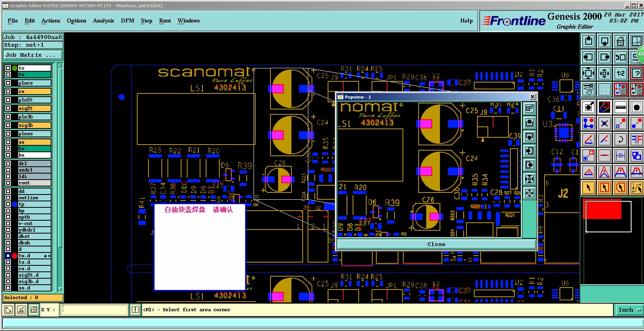The height and width of the screenshot is (331, 644).
Task: Click the dimension marker icon with blue arrows
Action: [x=621, y=155]
